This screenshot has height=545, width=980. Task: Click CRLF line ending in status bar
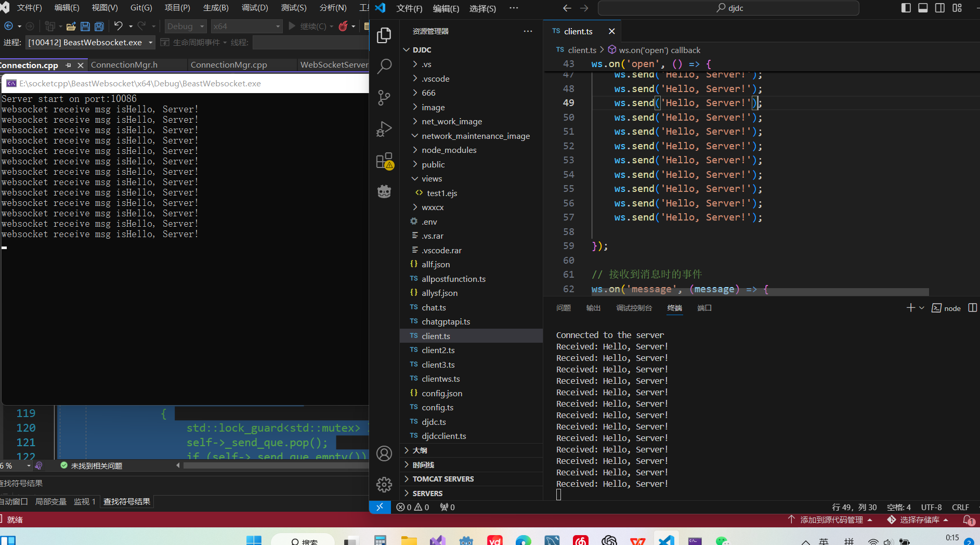[960, 507]
